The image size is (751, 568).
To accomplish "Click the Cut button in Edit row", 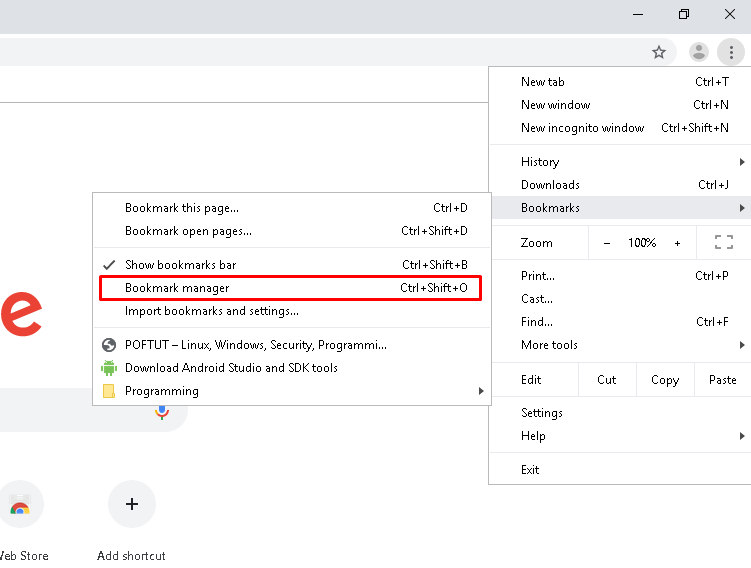I will (x=607, y=380).
